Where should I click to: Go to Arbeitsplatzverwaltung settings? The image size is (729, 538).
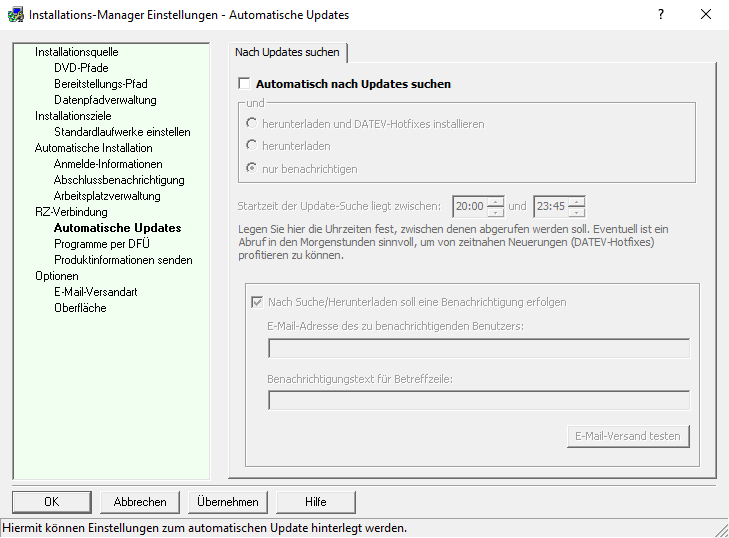(x=107, y=196)
